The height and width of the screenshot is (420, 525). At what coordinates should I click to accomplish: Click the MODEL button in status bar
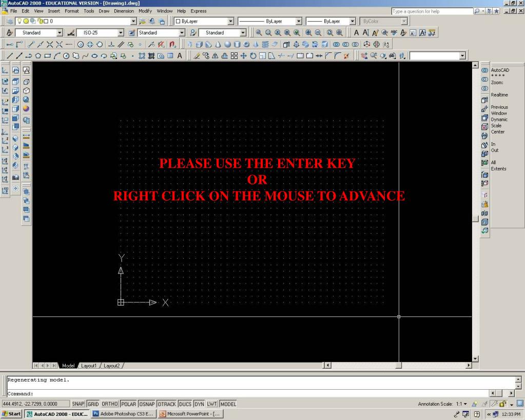click(228, 404)
